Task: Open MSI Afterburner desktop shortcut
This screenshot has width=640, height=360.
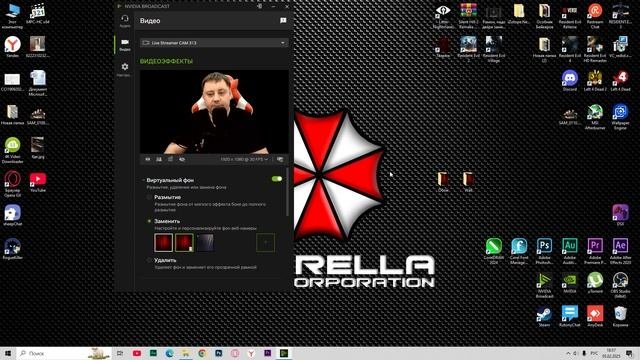Action: click(595, 117)
